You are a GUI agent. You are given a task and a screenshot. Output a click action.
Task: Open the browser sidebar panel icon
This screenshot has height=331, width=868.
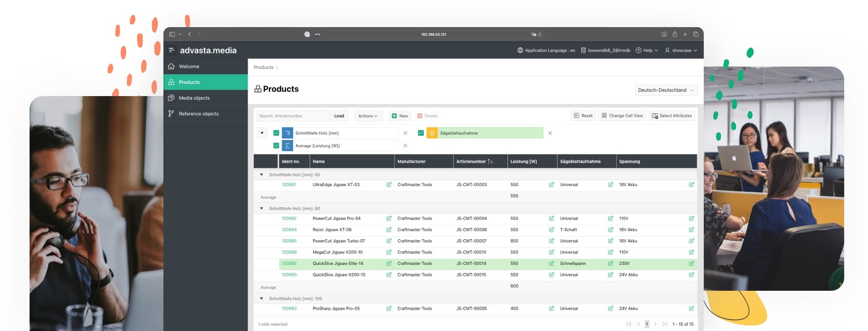pos(172,34)
